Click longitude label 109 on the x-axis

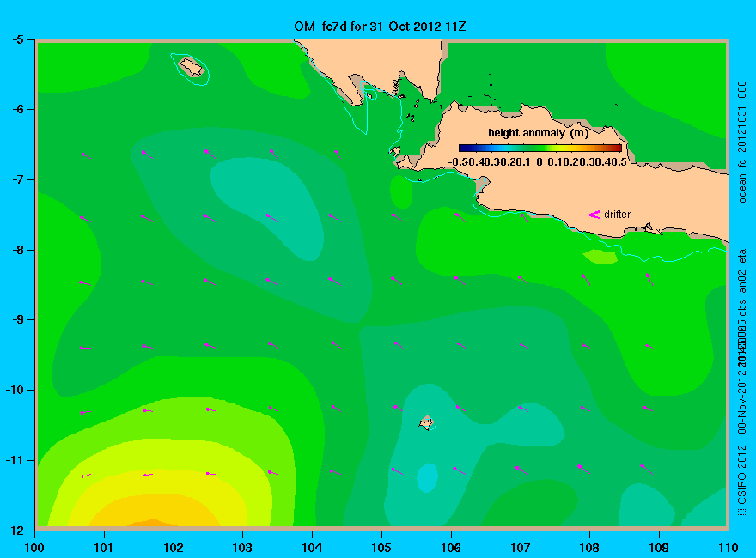point(659,548)
